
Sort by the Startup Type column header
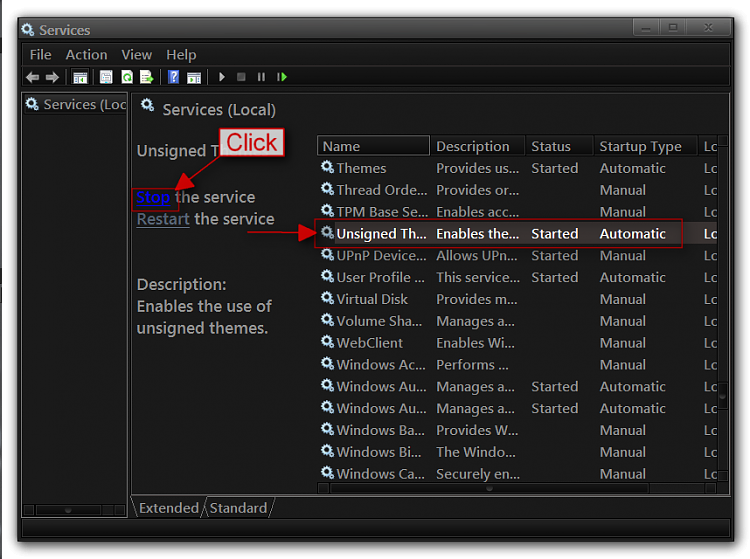click(645, 146)
